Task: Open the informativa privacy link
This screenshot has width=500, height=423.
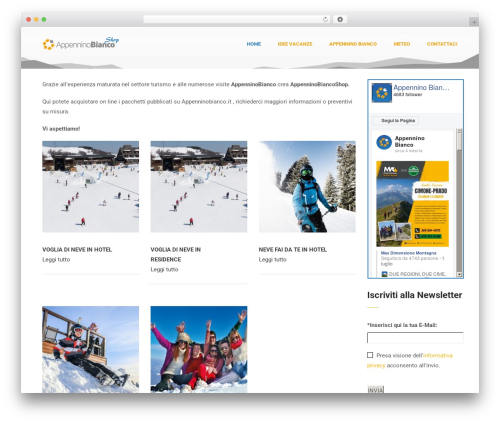Action: pos(410,360)
